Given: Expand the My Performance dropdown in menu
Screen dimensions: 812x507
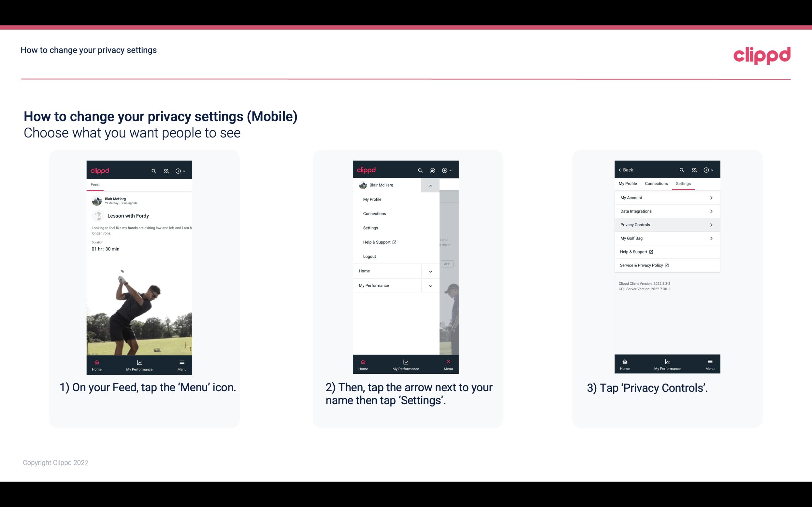Looking at the screenshot, I should pyautogui.click(x=430, y=286).
